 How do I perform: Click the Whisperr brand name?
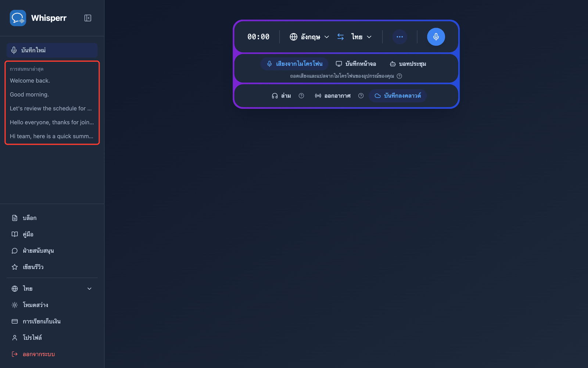click(49, 18)
